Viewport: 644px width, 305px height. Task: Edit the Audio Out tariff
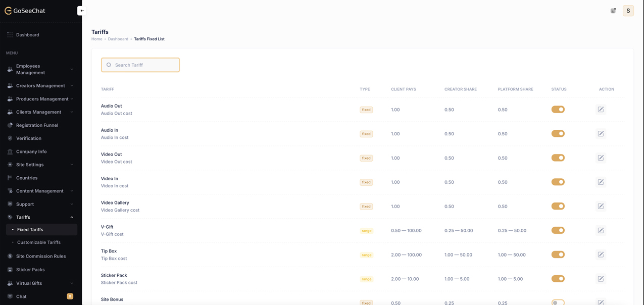[601, 110]
